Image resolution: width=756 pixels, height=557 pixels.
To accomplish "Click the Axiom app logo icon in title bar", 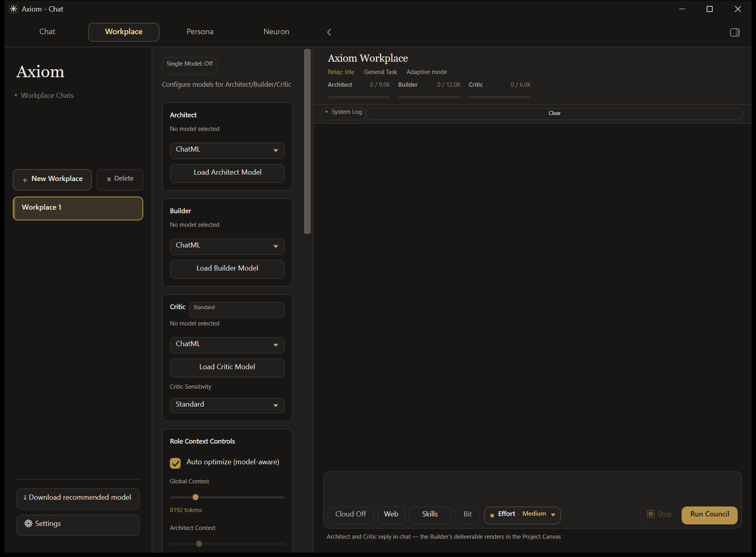I will click(x=14, y=9).
